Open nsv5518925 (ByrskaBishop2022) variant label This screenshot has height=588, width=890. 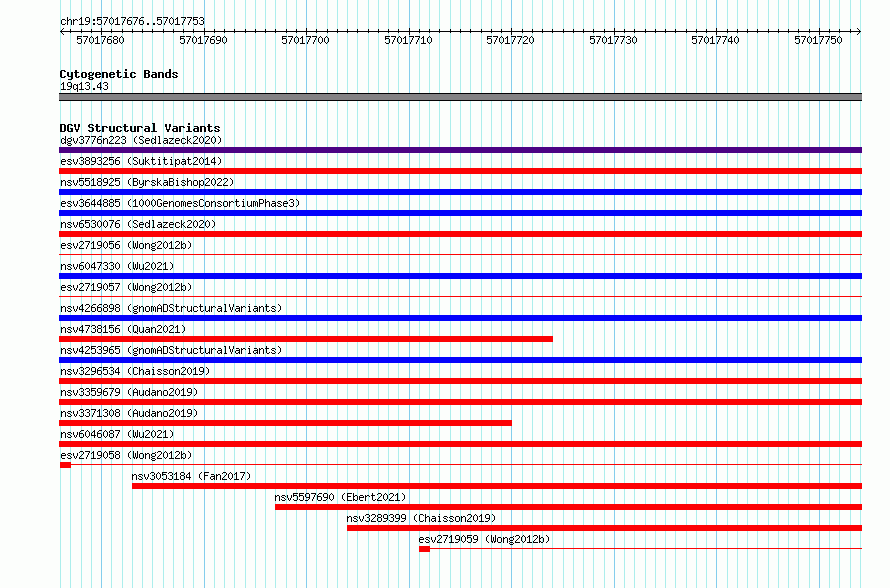pos(147,182)
